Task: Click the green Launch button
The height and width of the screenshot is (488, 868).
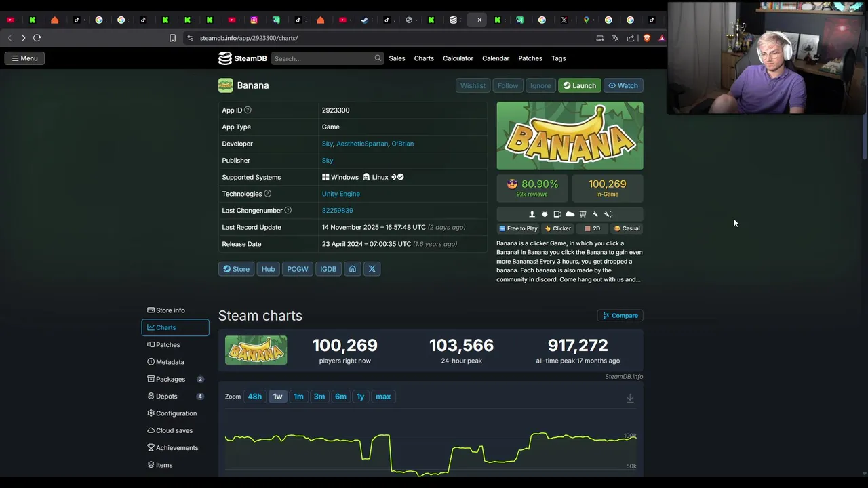Action: tap(579, 85)
